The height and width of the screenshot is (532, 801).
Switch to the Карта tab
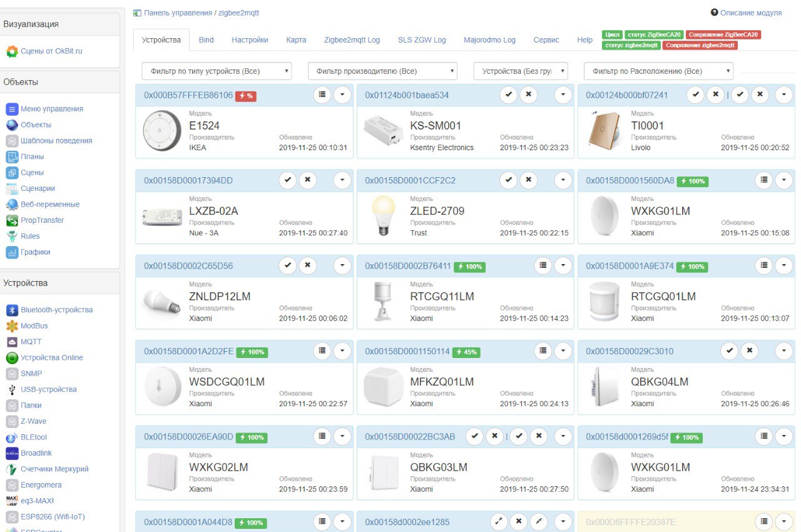[296, 40]
